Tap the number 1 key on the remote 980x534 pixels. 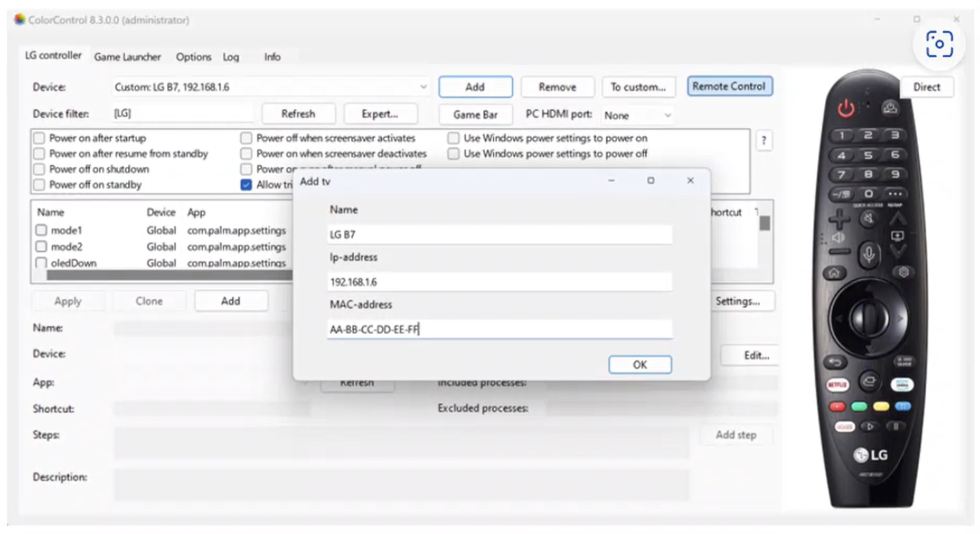[x=842, y=136]
